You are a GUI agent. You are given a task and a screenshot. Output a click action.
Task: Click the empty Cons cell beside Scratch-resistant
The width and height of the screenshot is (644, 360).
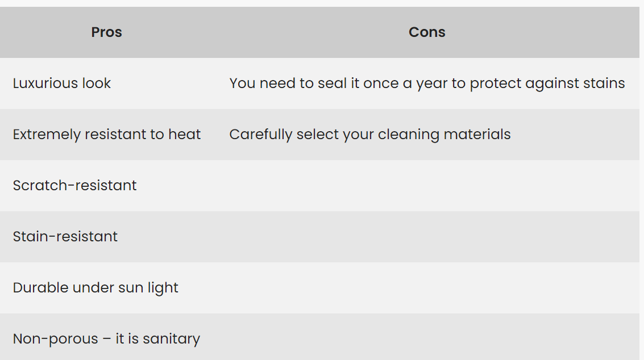427,186
